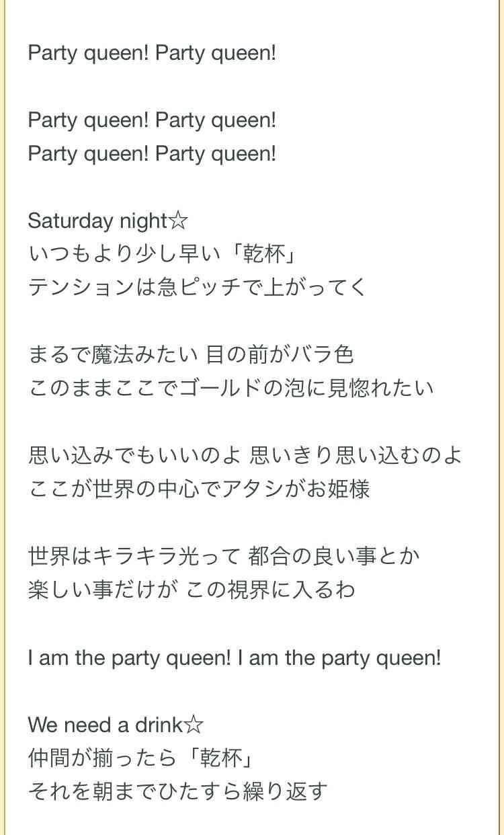The height and width of the screenshot is (835, 504).
Task: Click the 'We need a drink' lyric text
Action: (106, 724)
